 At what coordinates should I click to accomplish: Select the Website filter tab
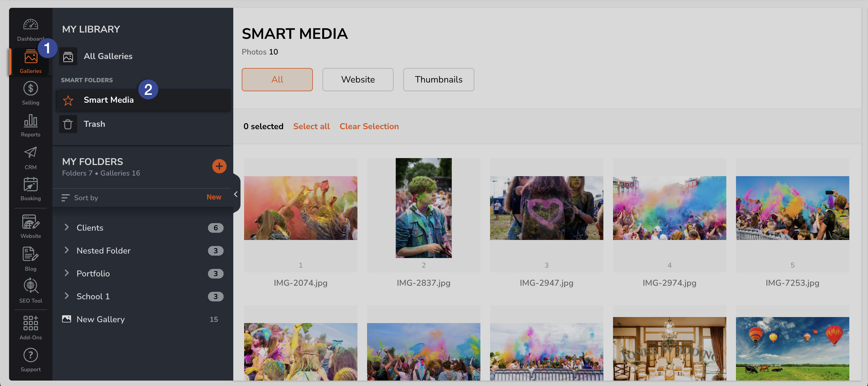point(358,79)
